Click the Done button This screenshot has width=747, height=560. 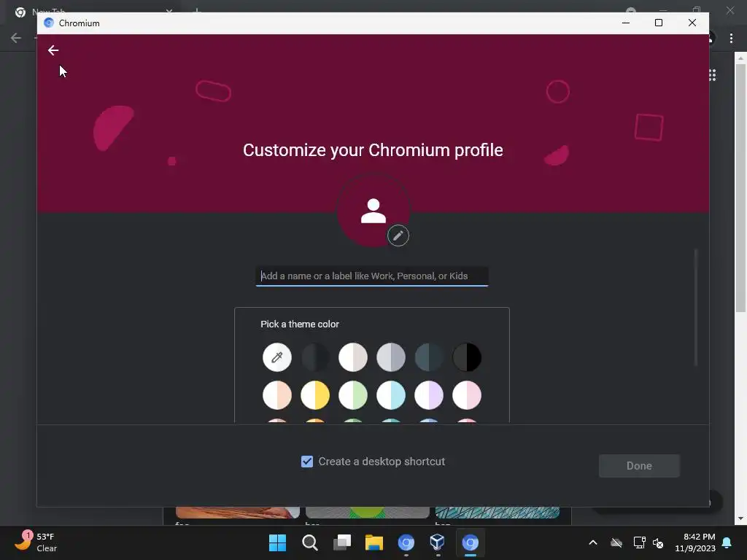coord(639,466)
